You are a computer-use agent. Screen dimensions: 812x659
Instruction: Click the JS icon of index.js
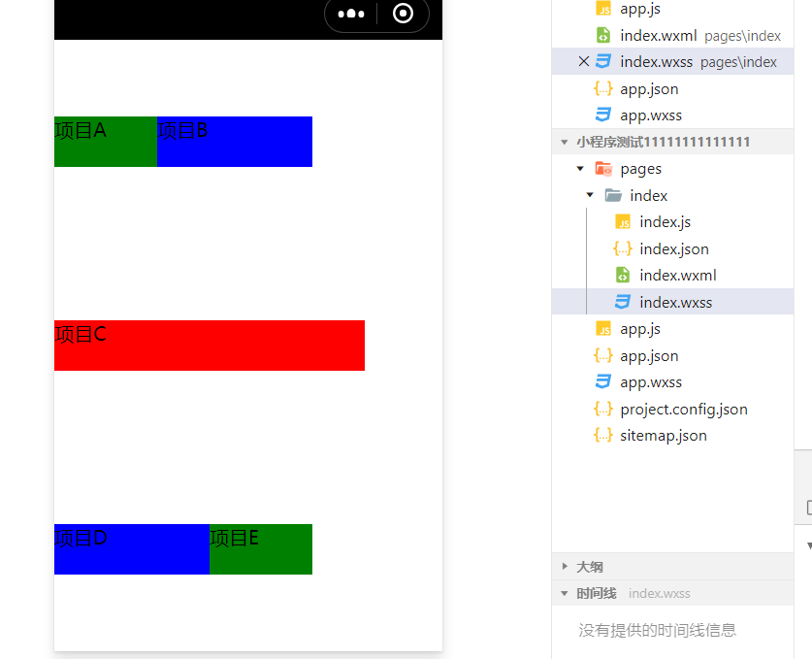point(623,222)
